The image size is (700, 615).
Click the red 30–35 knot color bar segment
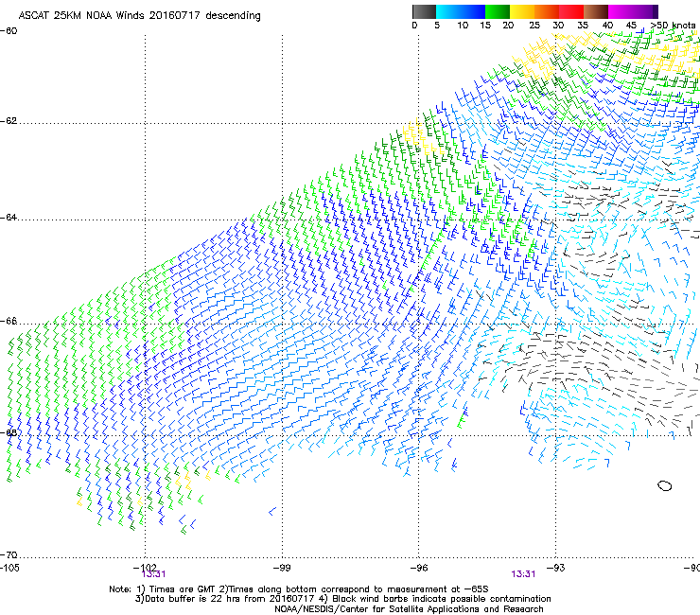(571, 11)
